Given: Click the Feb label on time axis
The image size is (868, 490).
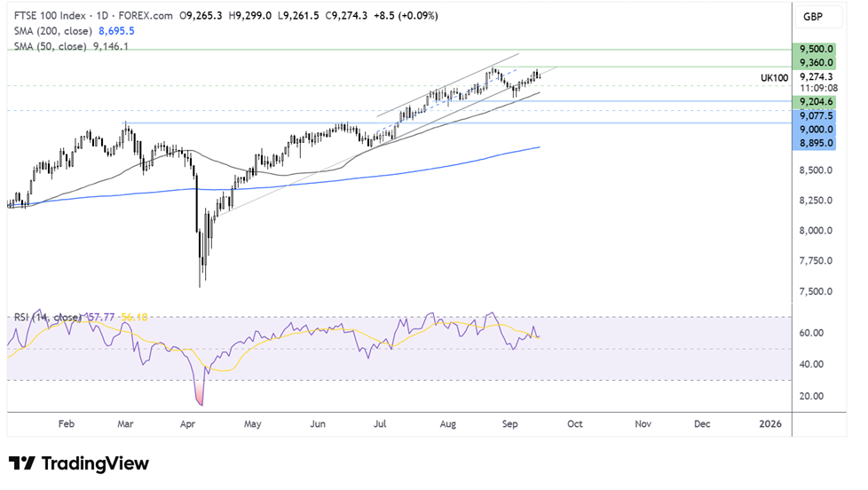Looking at the screenshot, I should pos(66,424).
